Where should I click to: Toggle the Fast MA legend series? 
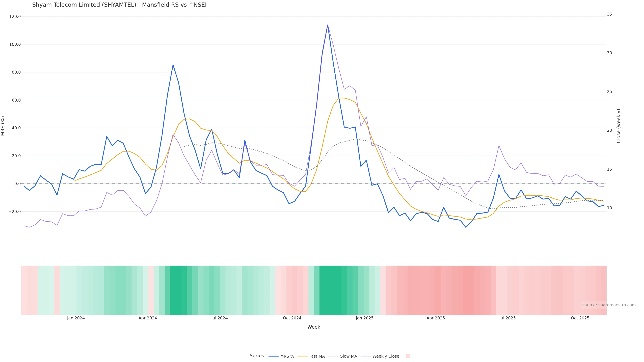pyautogui.click(x=317, y=356)
